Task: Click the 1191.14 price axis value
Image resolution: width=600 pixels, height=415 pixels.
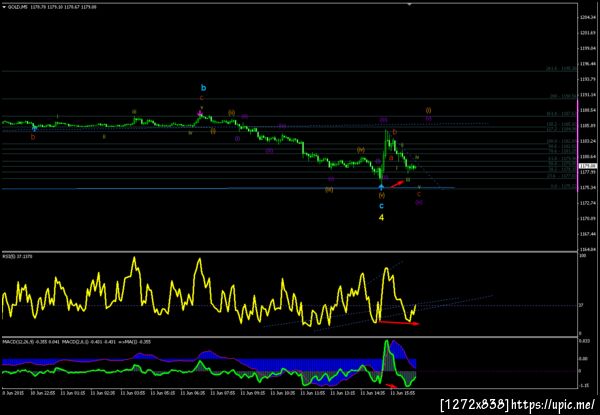Action: coord(587,94)
